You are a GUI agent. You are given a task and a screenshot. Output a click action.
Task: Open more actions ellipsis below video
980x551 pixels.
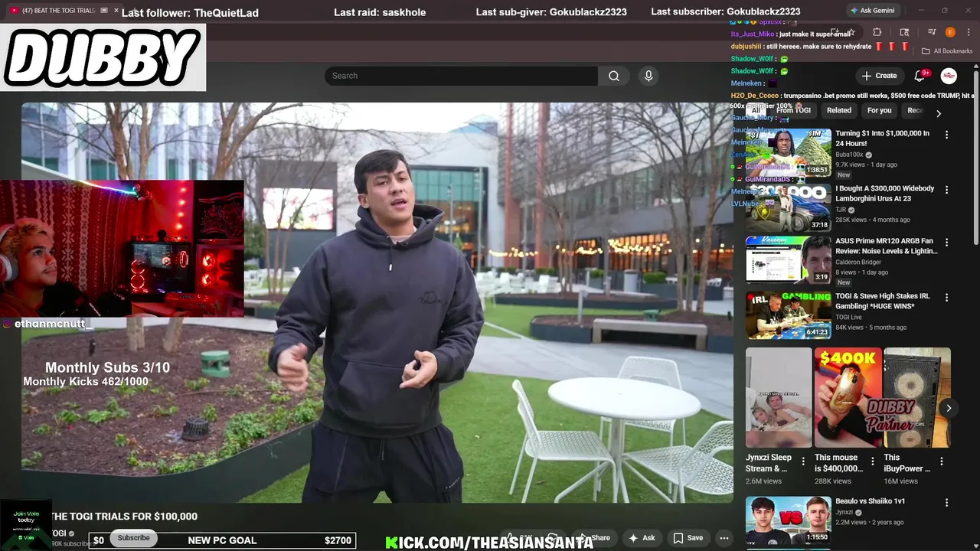point(724,538)
